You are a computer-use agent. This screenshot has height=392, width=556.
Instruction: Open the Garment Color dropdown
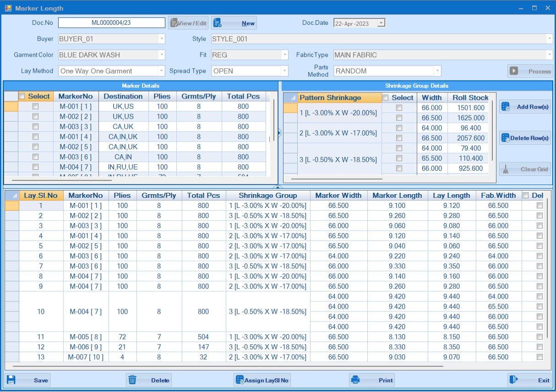pos(162,55)
